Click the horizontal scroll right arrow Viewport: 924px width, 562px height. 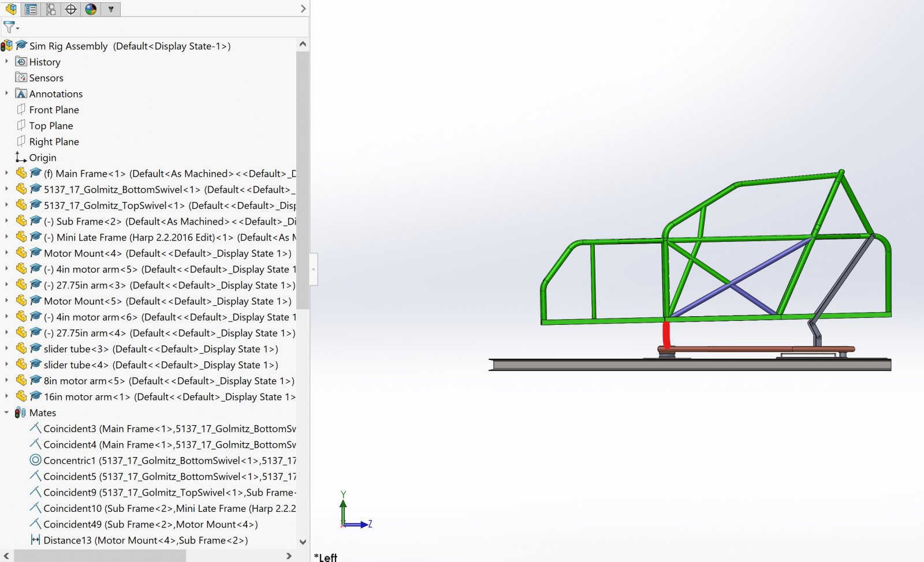289,556
